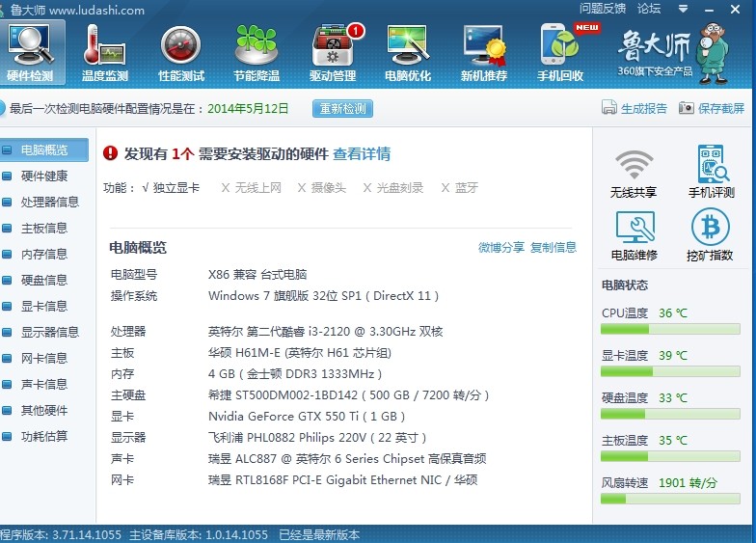Select 内存信息 in the sidebar
The width and height of the screenshot is (756, 543).
pyautogui.click(x=44, y=255)
